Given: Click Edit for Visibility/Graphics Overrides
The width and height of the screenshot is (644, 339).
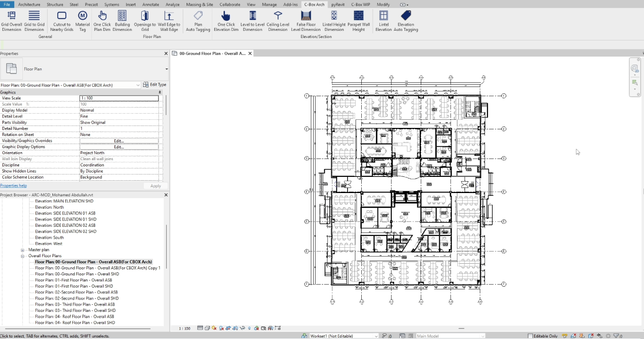Looking at the screenshot, I should click(119, 141).
